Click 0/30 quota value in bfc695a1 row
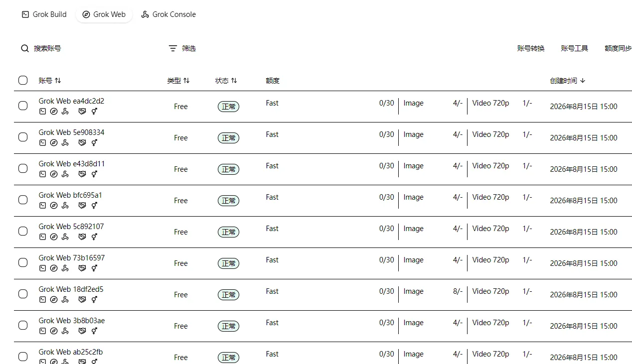 [x=386, y=197]
